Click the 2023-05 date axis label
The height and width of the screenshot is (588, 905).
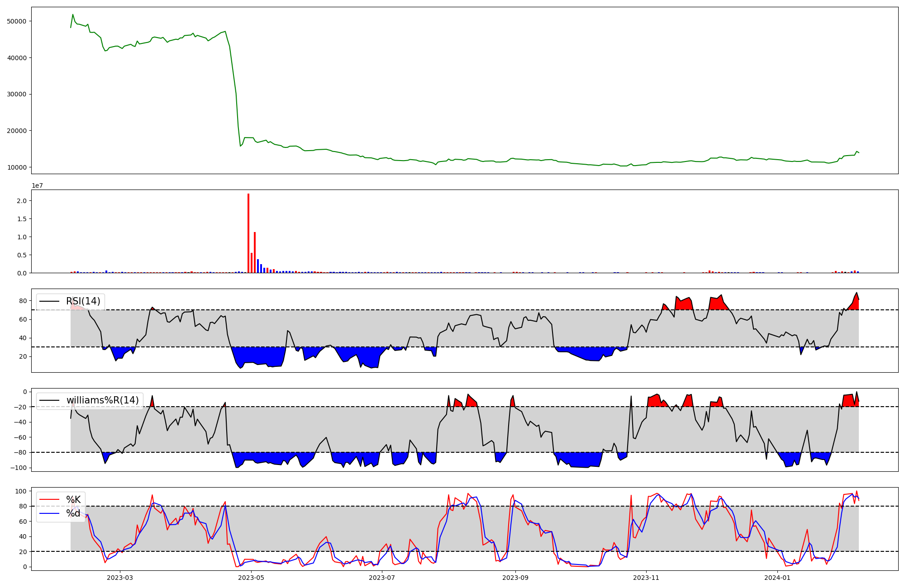(251, 578)
